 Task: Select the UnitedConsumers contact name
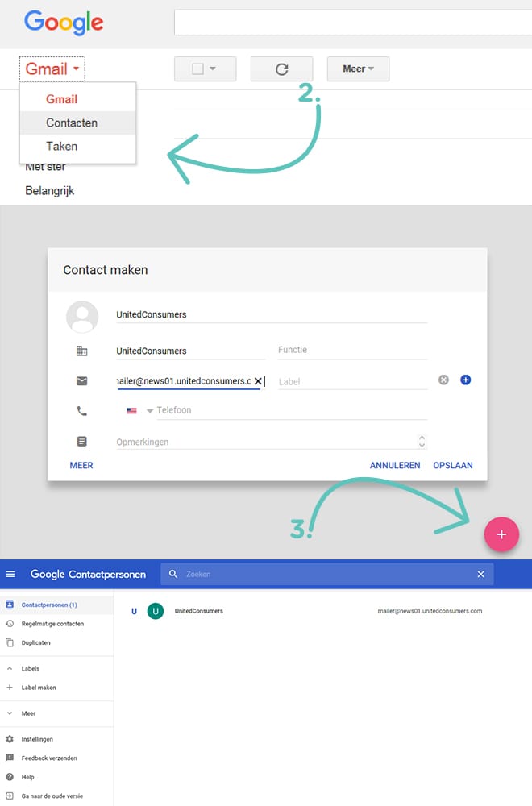click(x=199, y=611)
